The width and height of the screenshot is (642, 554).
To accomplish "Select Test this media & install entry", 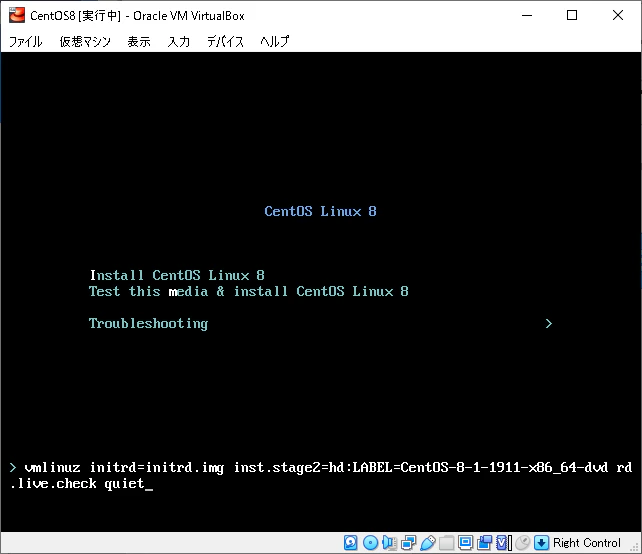I will click(249, 292).
